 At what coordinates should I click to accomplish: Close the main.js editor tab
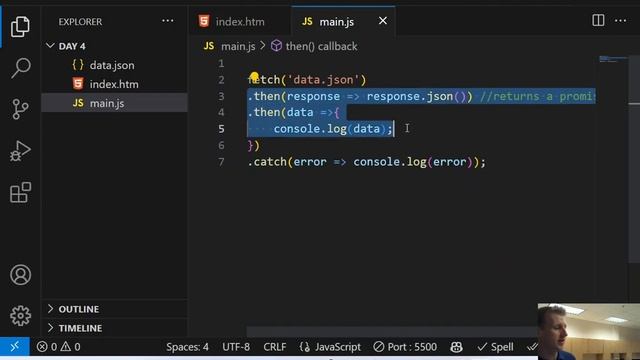[382, 21]
